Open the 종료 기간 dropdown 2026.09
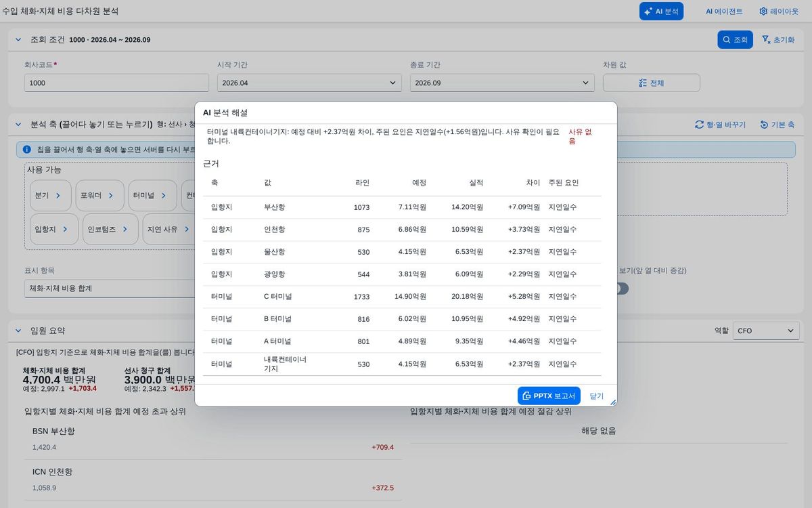The image size is (812, 508). pos(502,83)
